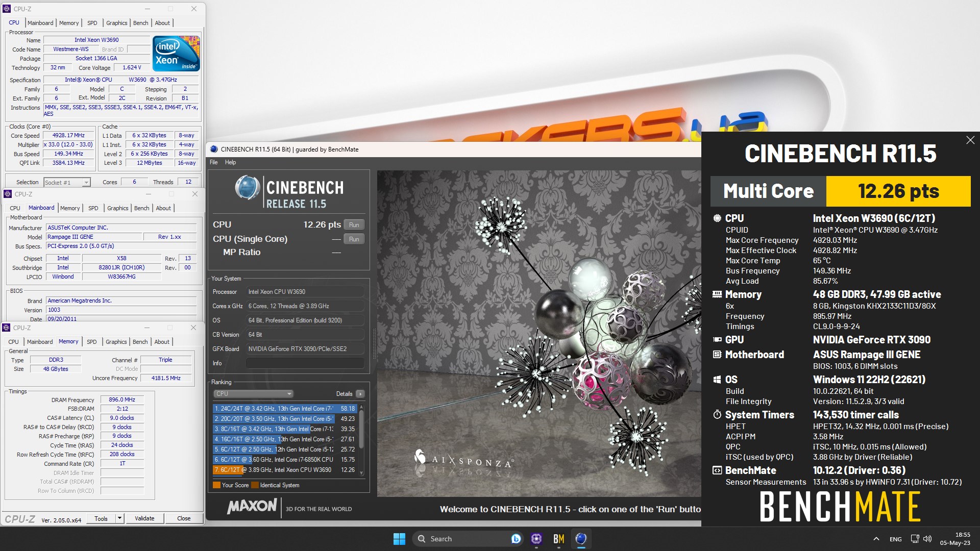This screenshot has height=551, width=980.
Task: Open Graphics tab in middle CPU-Z window
Action: [x=118, y=208]
